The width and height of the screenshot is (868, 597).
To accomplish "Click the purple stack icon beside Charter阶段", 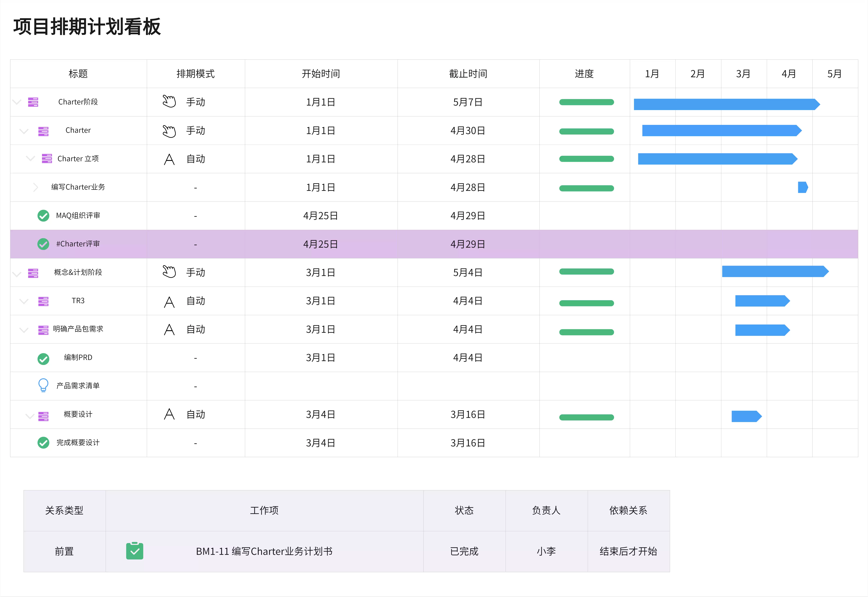I will click(33, 102).
